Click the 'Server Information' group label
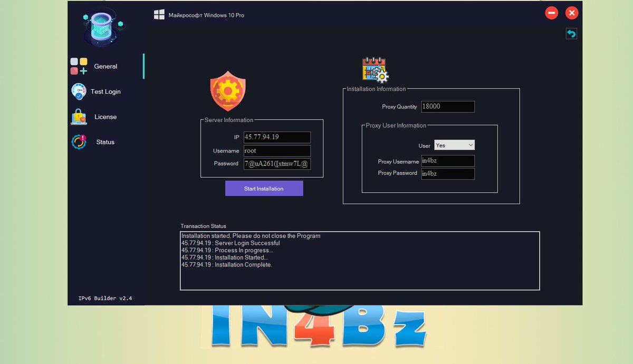Image resolution: width=633 pixels, height=364 pixels. (229, 120)
